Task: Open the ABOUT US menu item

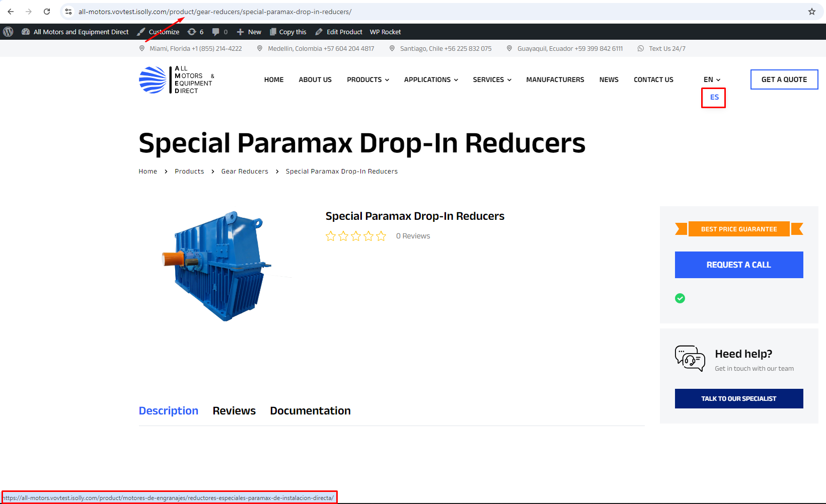Action: coord(315,79)
